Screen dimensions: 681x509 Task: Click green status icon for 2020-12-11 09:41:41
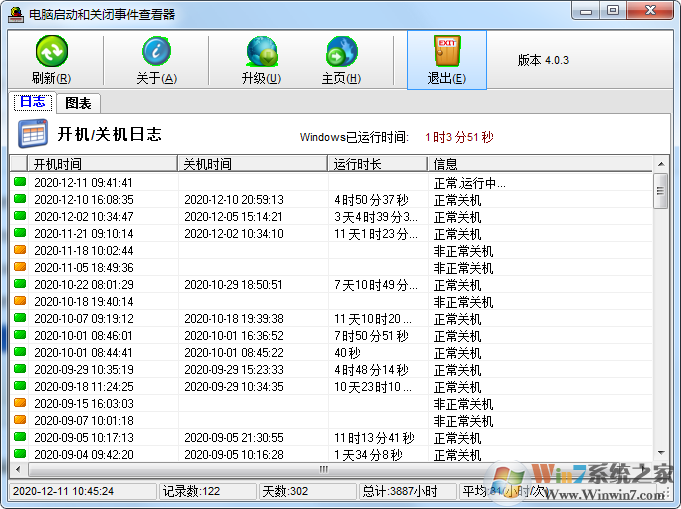pos(20,183)
